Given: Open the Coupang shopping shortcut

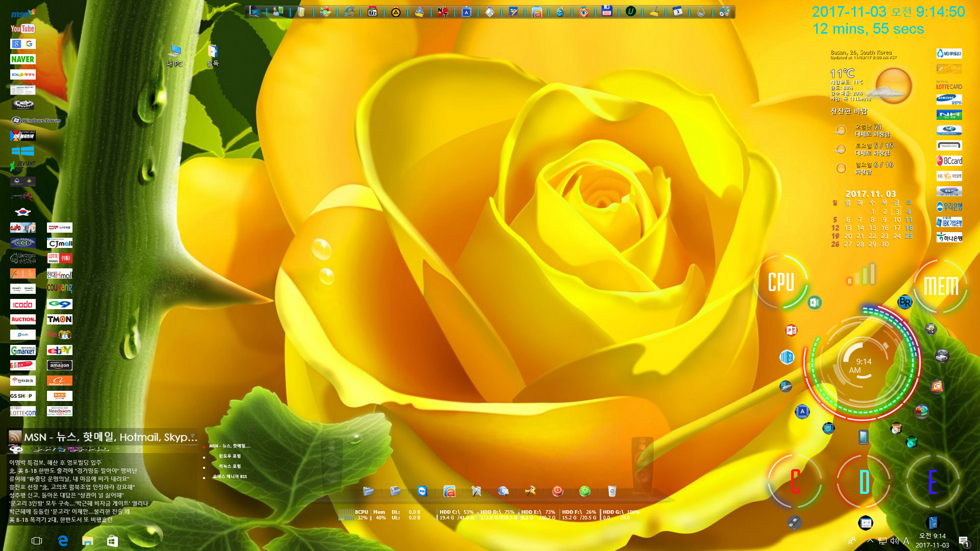Looking at the screenshot, I should click(60, 288).
